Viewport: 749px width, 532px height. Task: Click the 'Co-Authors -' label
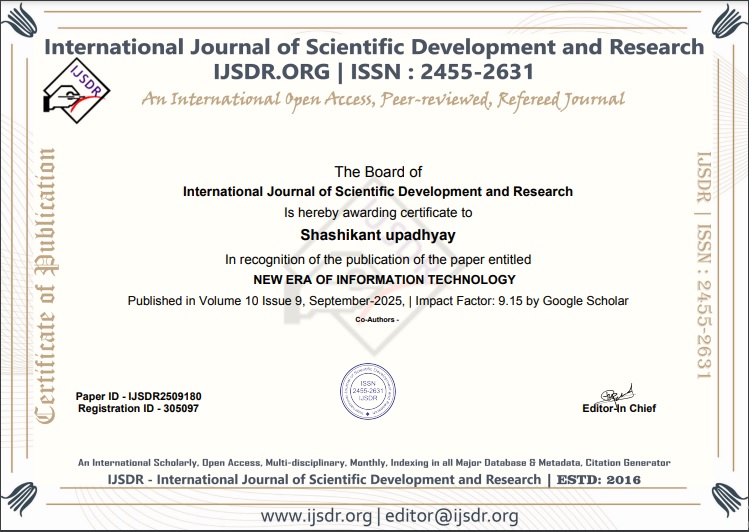(377, 319)
